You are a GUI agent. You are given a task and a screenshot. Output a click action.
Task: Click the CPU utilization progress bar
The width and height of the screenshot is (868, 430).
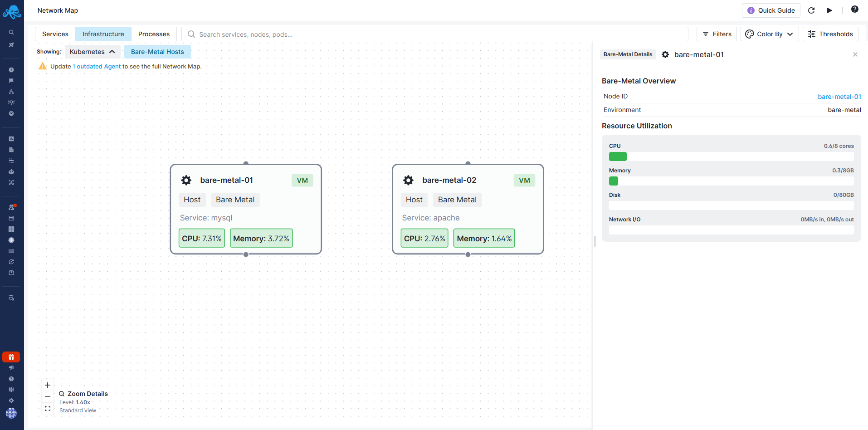(x=731, y=156)
